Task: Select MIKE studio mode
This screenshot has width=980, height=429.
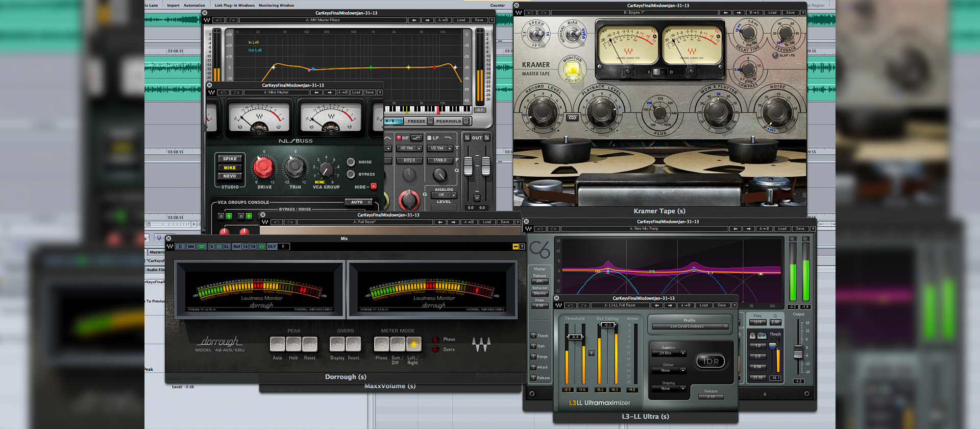Action: point(230,168)
